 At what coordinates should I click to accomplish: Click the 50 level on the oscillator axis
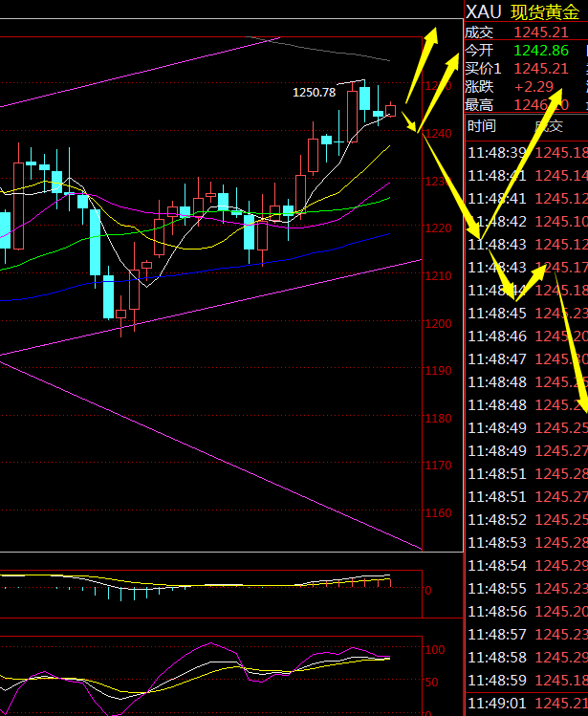point(432,683)
